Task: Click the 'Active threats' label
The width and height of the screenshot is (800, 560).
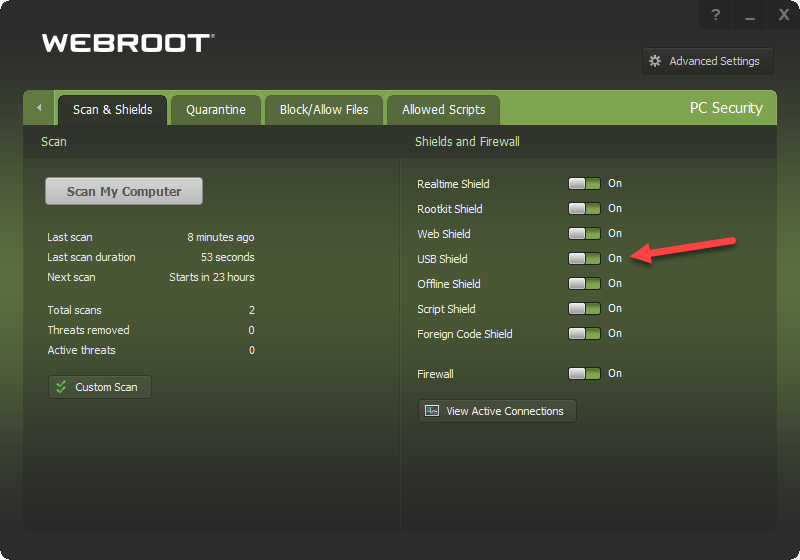Action: pos(82,350)
